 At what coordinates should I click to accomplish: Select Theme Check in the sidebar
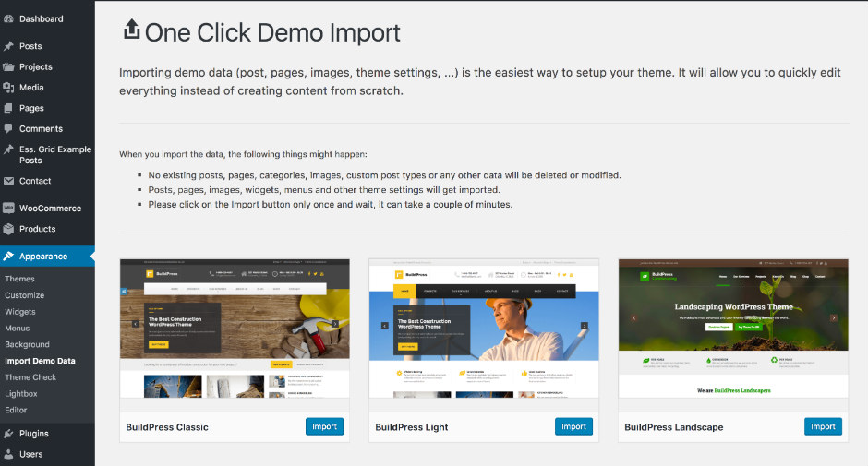(x=30, y=377)
